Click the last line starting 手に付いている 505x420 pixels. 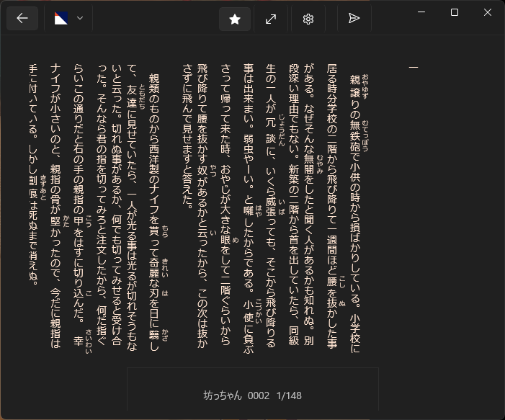coord(33,174)
